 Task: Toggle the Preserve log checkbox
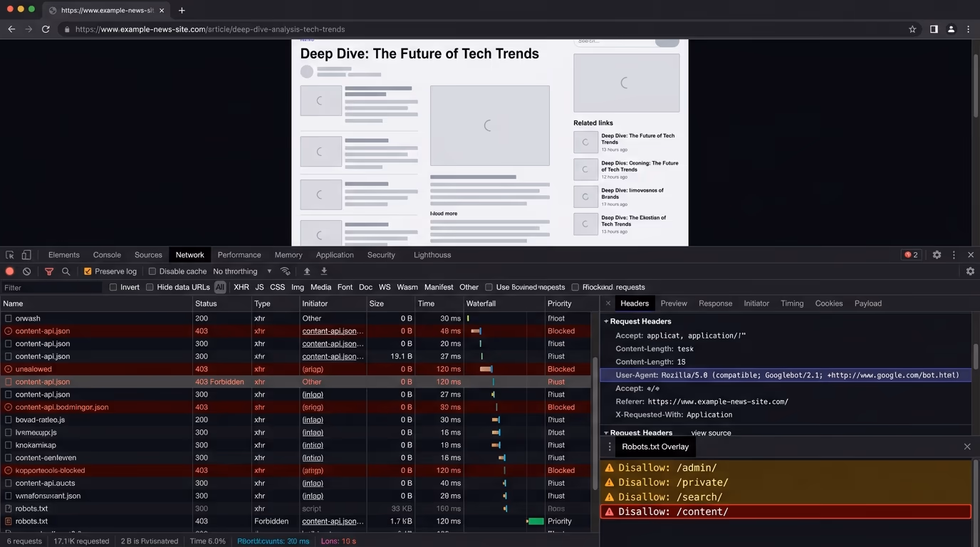point(88,271)
